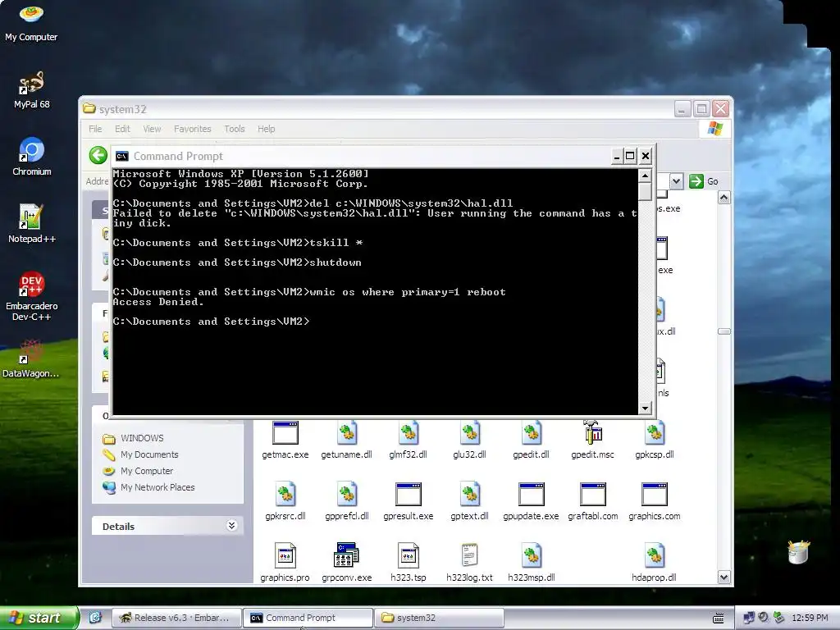Open the Start menu
The height and width of the screenshot is (630, 840).
(39, 618)
